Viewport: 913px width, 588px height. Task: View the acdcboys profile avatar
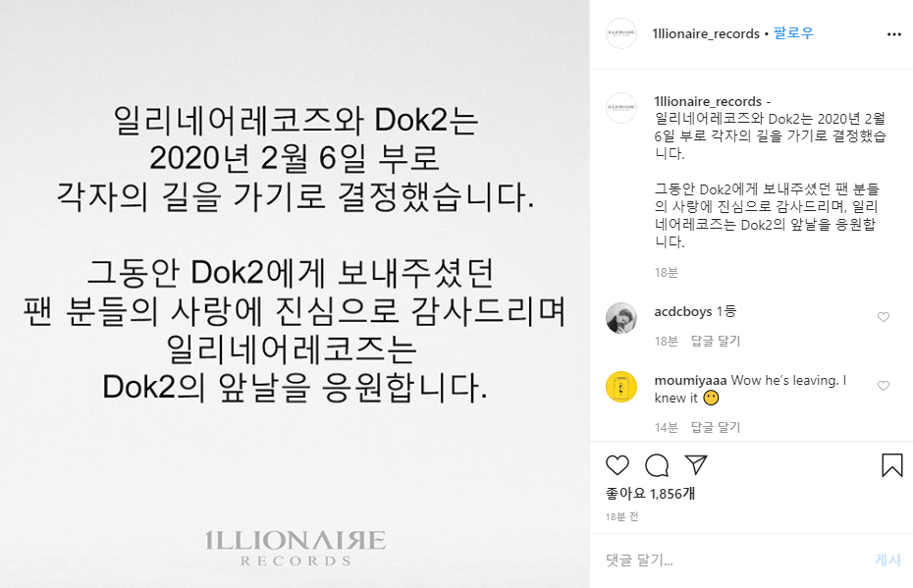coord(621,318)
